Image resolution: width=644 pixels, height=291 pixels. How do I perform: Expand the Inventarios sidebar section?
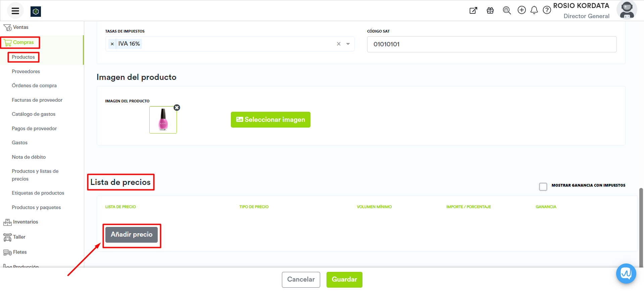click(25, 222)
